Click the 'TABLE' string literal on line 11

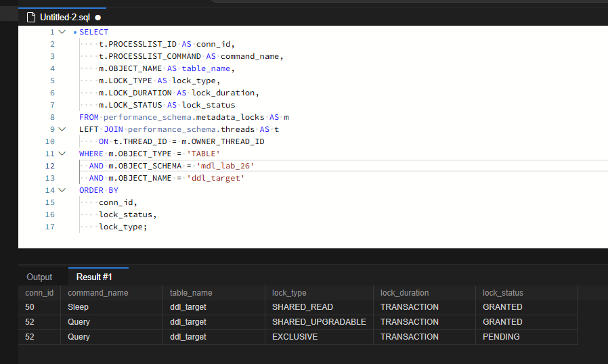pyautogui.click(x=204, y=154)
